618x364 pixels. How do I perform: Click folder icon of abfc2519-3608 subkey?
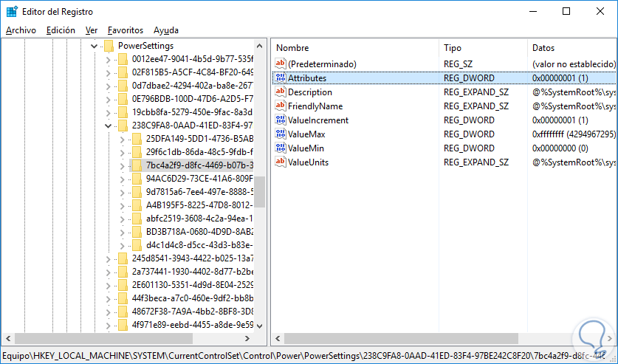137,219
